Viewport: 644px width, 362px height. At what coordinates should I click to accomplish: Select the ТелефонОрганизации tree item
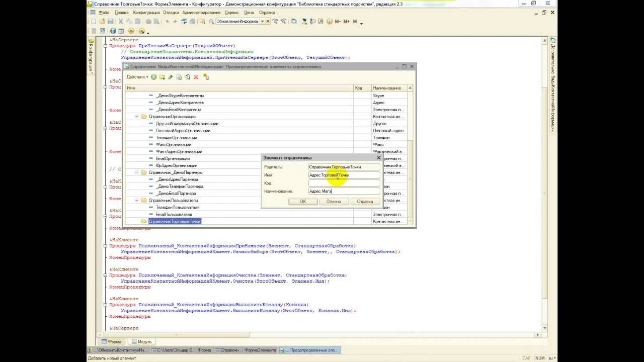point(176,138)
